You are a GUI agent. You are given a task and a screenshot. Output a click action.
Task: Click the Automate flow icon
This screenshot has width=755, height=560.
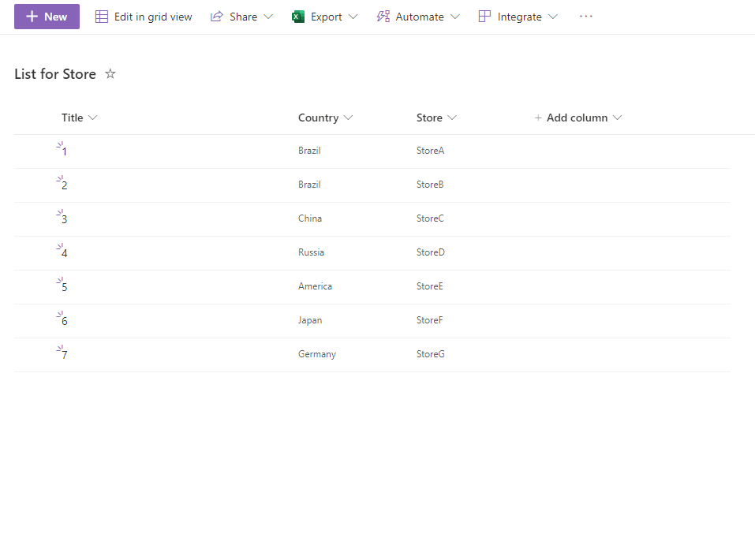[383, 17]
